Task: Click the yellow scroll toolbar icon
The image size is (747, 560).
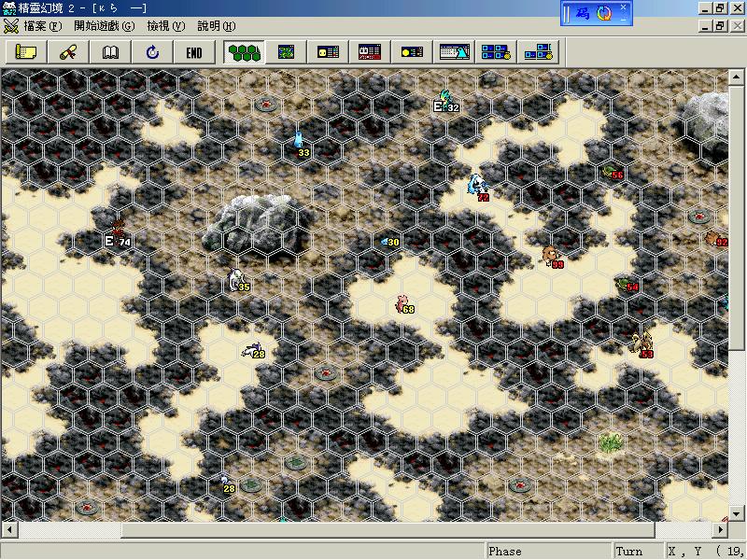Action: [x=26, y=52]
